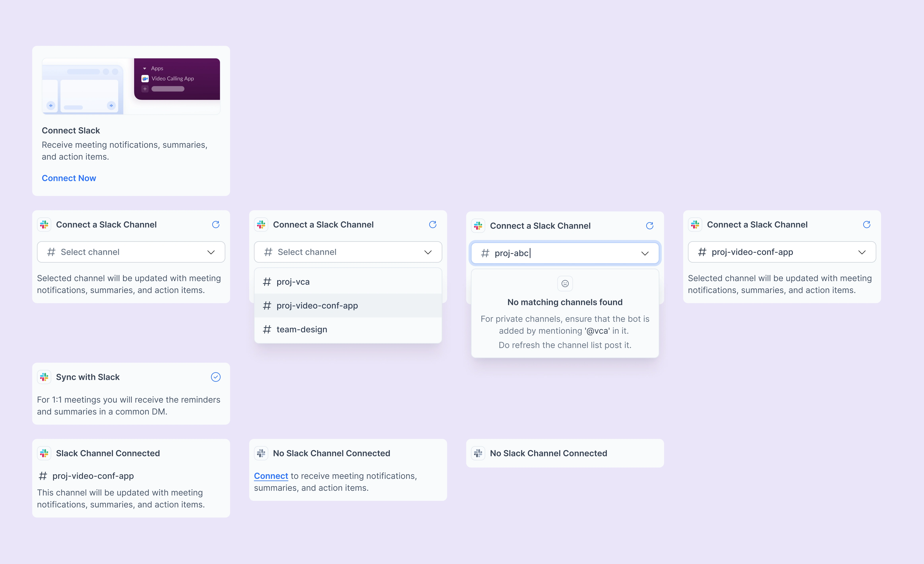
Task: Click chevron on the proj-video-conf-app dropdown
Action: (862, 252)
